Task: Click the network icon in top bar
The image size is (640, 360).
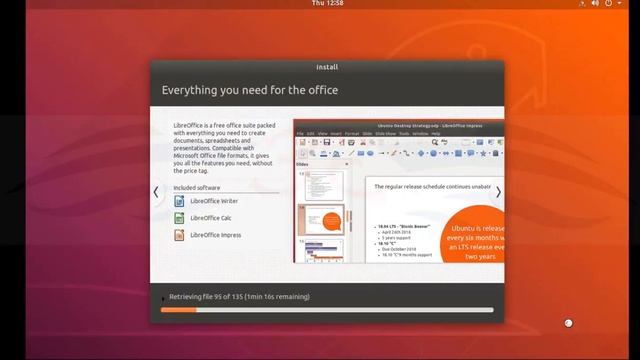Action: coord(582,3)
